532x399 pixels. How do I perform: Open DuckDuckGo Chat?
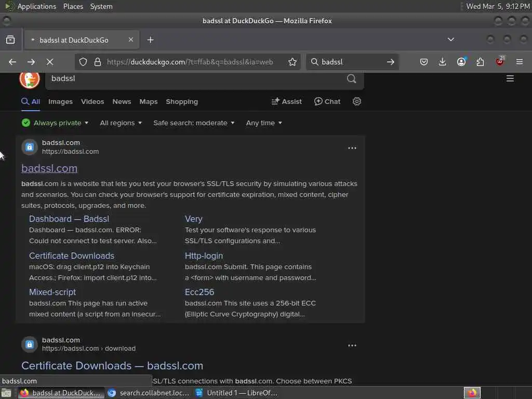pos(327,101)
